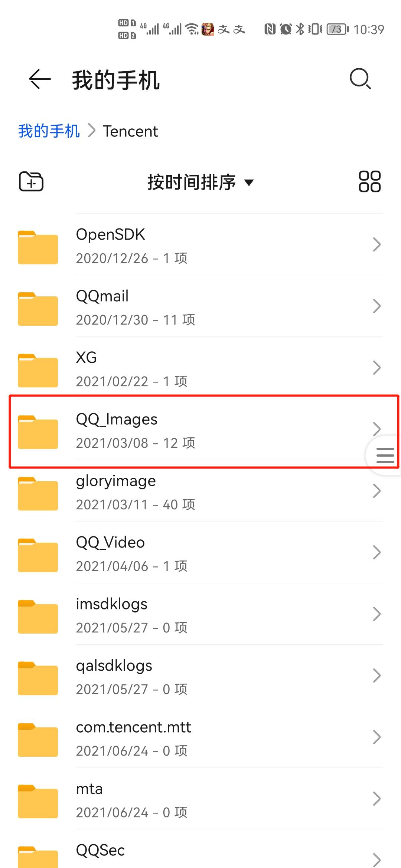Open the sort-by-time dropdown
The image size is (401, 868).
(x=200, y=182)
